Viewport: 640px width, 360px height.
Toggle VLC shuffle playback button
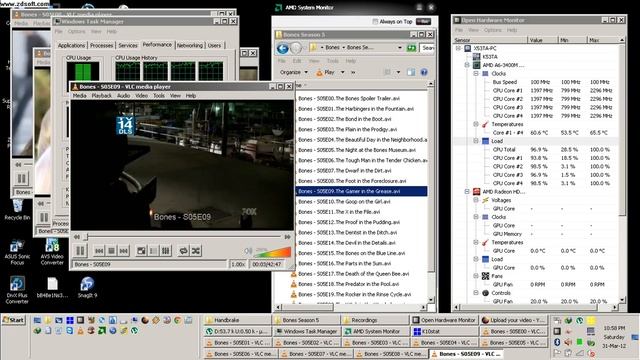coord(196,251)
